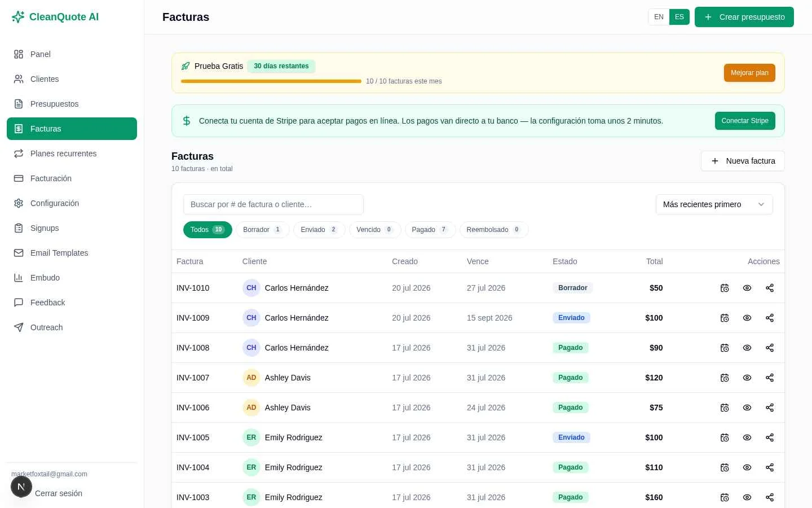Click the ER avatar for INV-1005
The width and height of the screenshot is (812, 508).
tap(251, 437)
